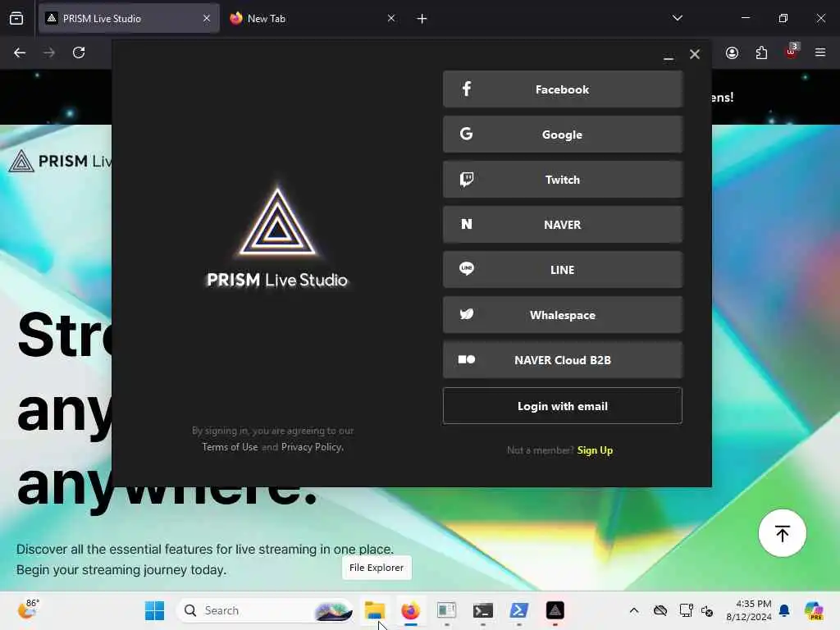Choose NAVER Cloud B2B login
Screen dimensions: 840x630
tap(563, 360)
